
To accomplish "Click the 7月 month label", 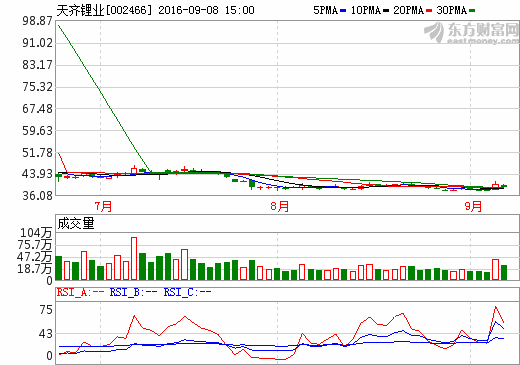I will [103, 206].
